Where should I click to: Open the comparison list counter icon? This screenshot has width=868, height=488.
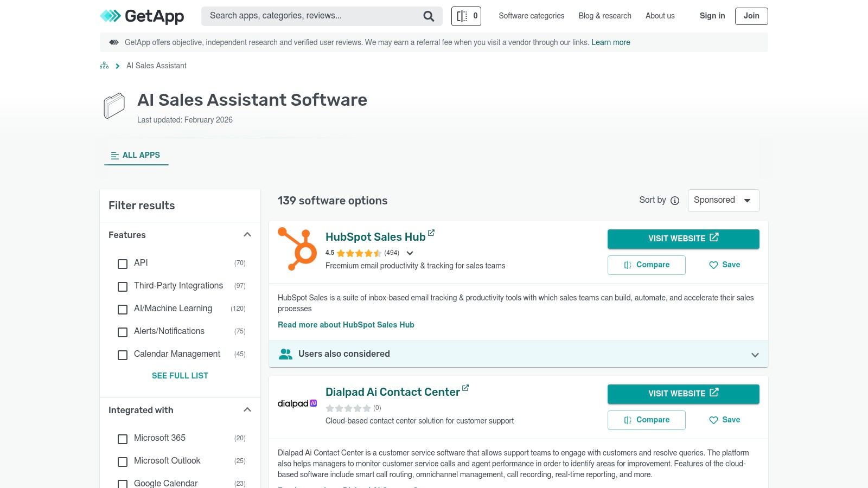click(x=466, y=16)
